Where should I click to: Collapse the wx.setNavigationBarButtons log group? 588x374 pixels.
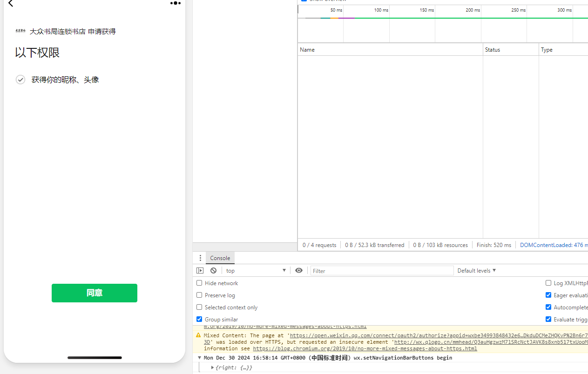pos(199,358)
